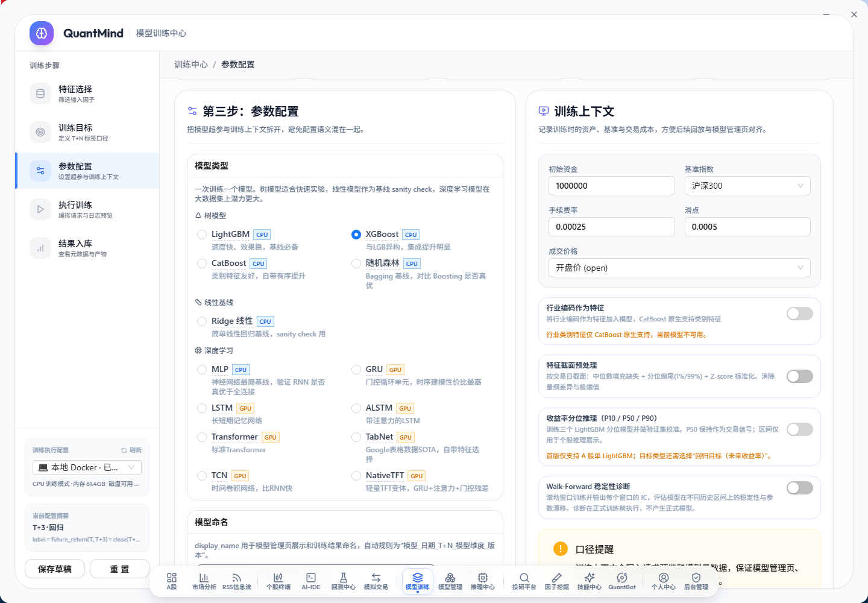Open 技能中心 in the dock
Image resolution: width=868 pixels, height=603 pixels.
[x=590, y=581]
